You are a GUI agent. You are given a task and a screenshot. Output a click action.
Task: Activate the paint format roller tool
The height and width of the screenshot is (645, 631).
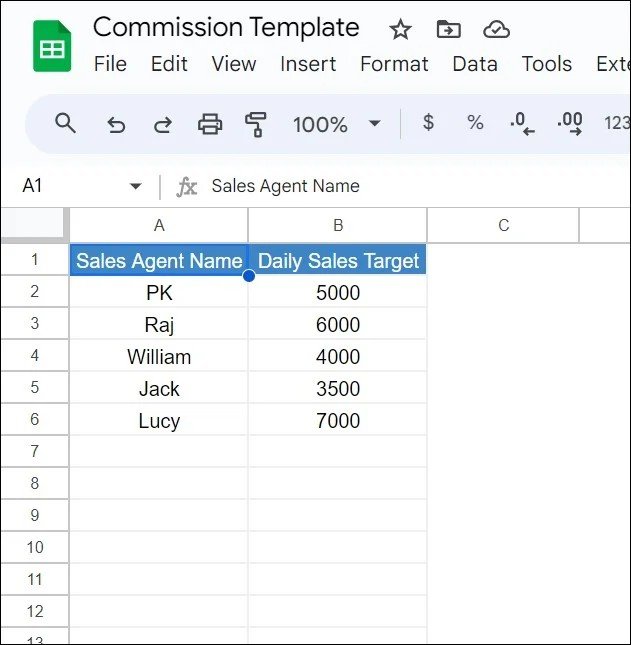tap(255, 124)
